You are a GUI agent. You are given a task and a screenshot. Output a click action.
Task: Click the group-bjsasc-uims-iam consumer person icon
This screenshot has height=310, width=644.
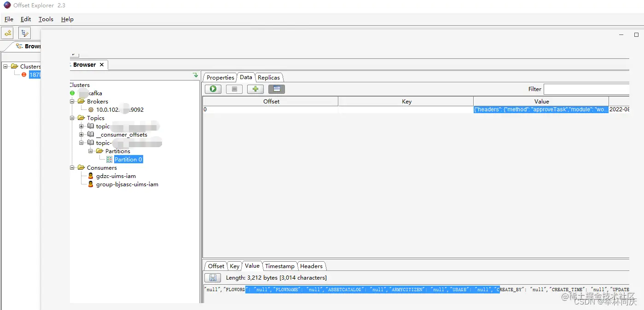click(x=91, y=184)
